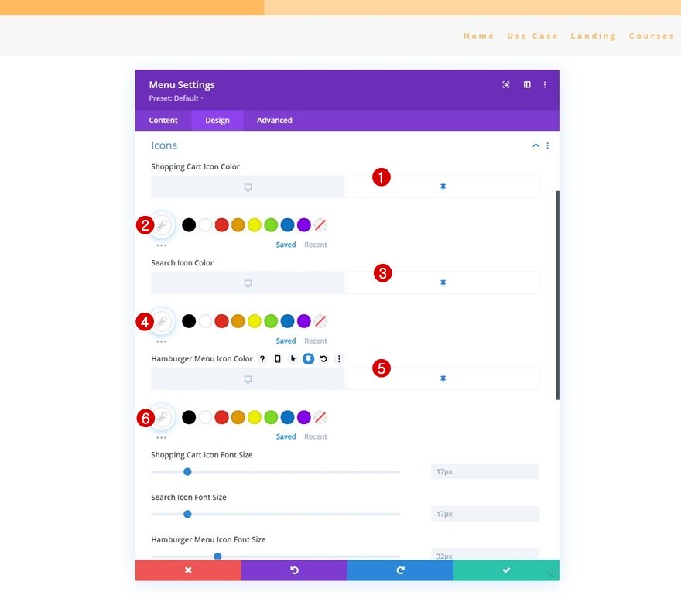The image size is (681, 616).
Task: Open the eyedropper picker for Search Icon Color
Action: tap(162, 321)
